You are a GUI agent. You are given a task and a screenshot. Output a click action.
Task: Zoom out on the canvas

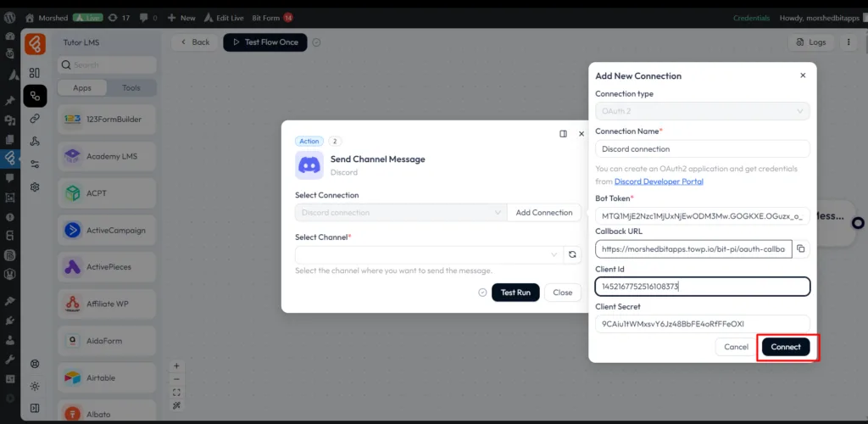pos(176,378)
